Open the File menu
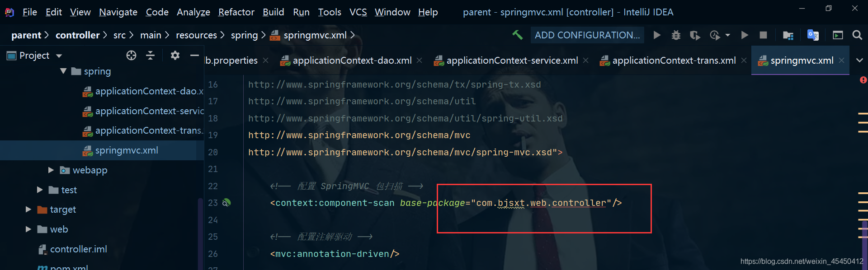Image resolution: width=868 pixels, height=270 pixels. coord(30,12)
